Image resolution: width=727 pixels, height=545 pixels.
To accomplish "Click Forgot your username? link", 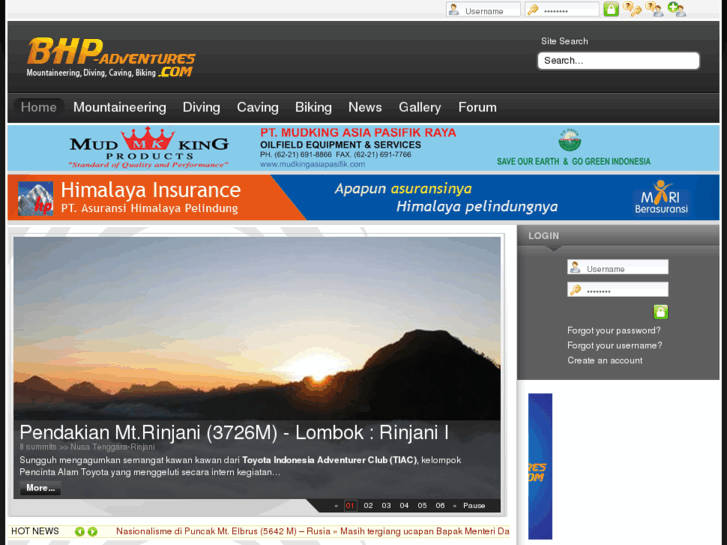I will [x=614, y=346].
